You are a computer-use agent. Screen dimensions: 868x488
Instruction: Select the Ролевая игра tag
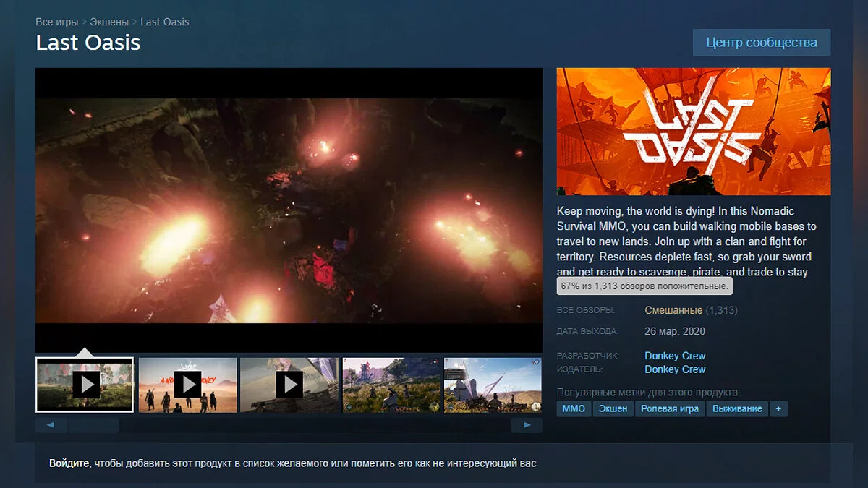(670, 408)
